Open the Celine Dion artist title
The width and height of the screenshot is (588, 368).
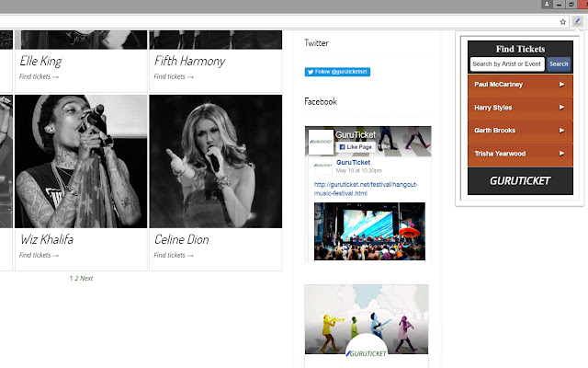(182, 239)
